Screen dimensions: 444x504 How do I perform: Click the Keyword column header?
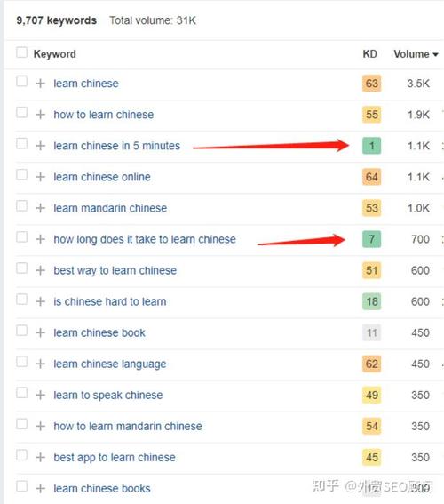(x=54, y=54)
